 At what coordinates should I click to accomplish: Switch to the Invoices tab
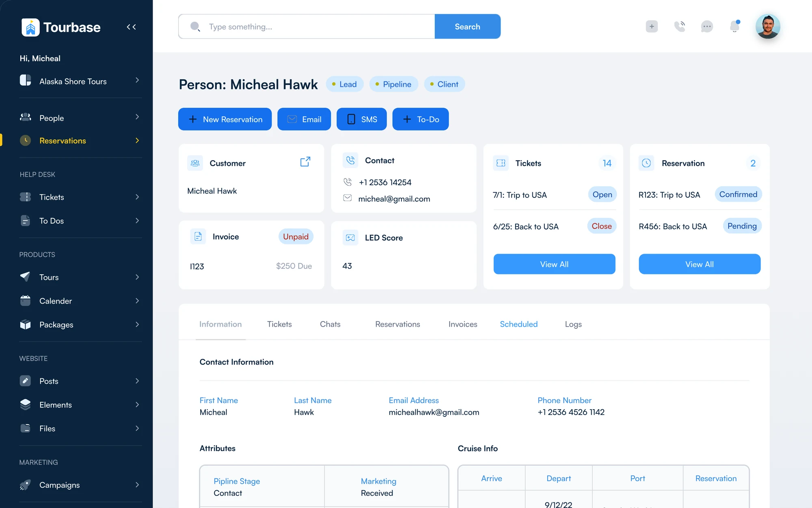coord(463,324)
